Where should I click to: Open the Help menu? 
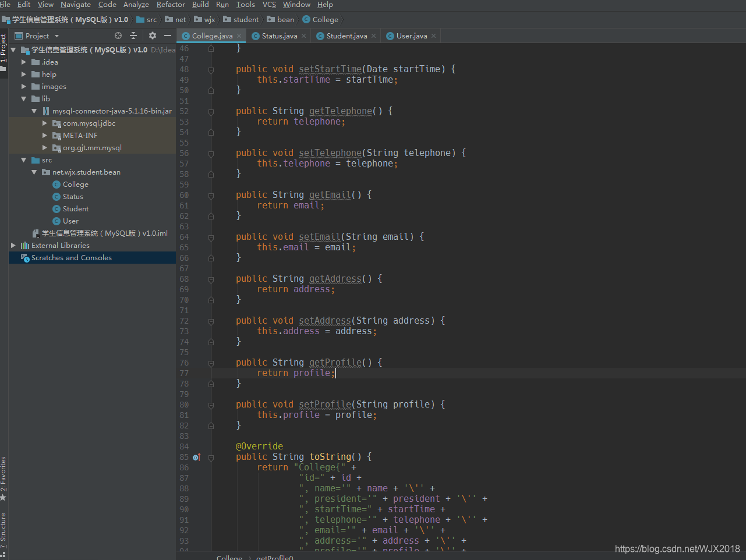click(x=325, y=5)
